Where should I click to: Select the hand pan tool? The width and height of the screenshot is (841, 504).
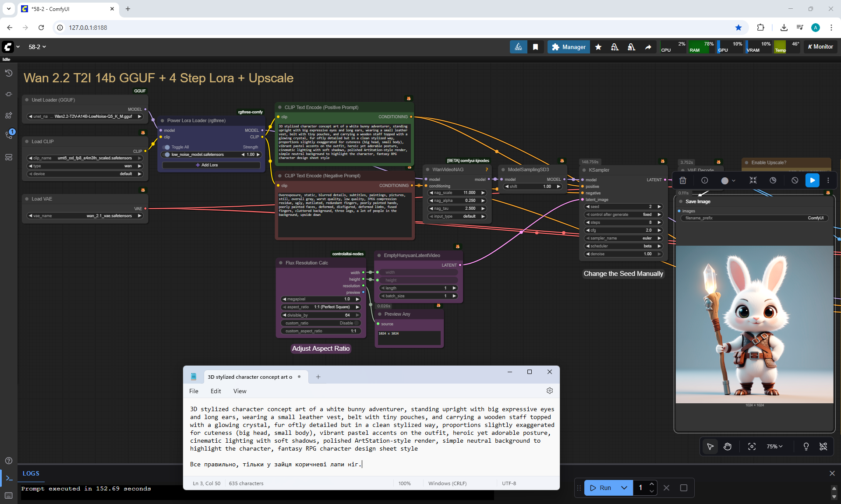pos(728,447)
